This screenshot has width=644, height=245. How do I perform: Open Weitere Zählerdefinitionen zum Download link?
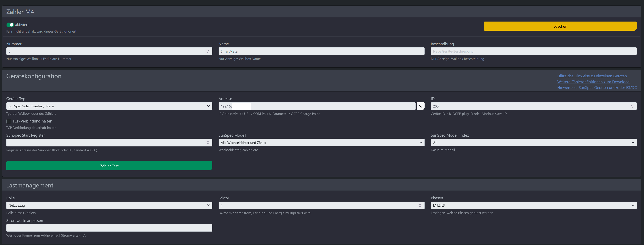(x=593, y=82)
